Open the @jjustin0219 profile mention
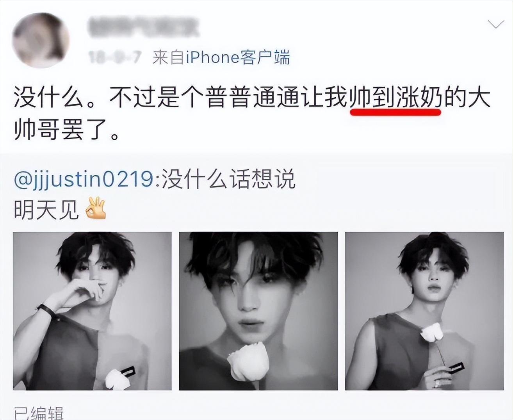Screen dimensions: 513x420 pos(84,181)
